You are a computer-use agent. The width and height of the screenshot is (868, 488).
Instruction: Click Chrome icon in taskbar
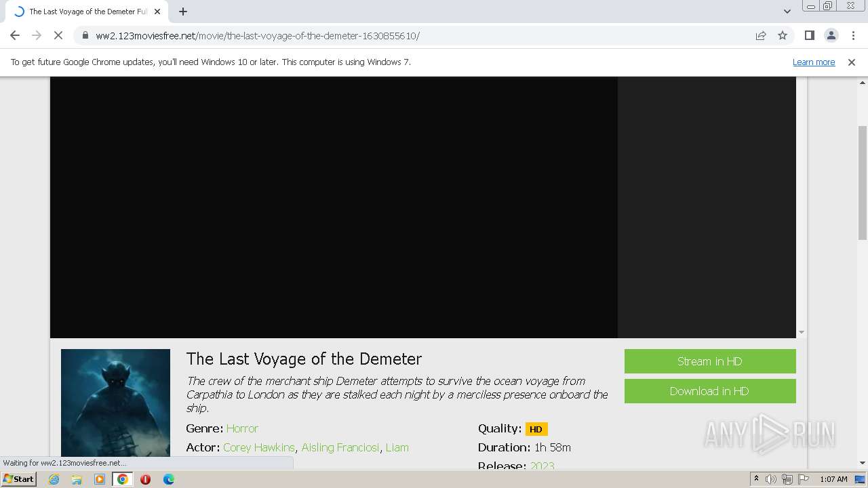pyautogui.click(x=123, y=479)
